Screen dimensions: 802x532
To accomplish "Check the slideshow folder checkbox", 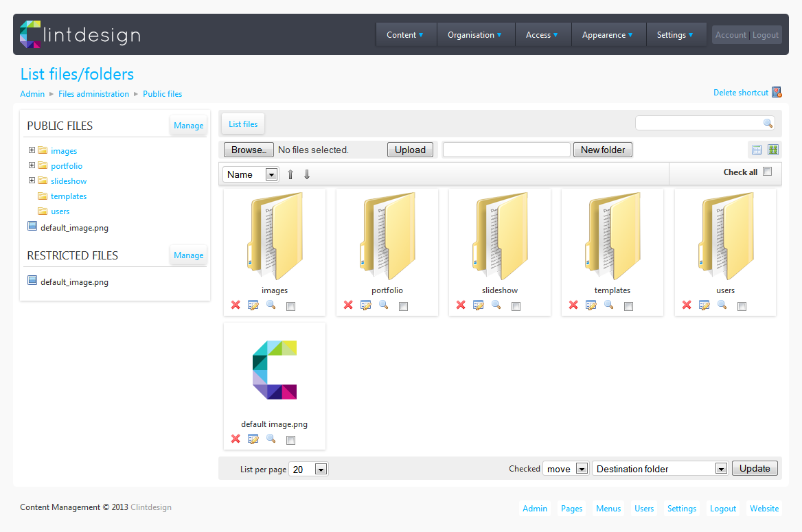I will 516,306.
